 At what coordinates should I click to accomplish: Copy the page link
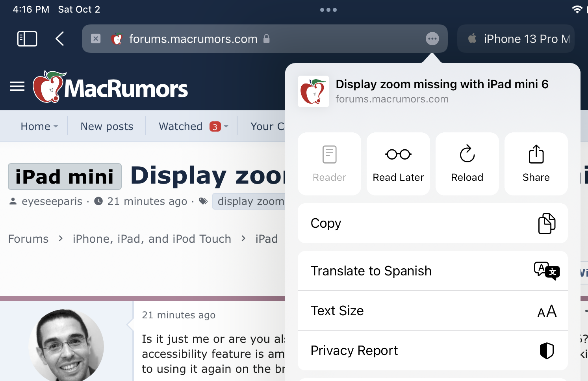click(433, 223)
